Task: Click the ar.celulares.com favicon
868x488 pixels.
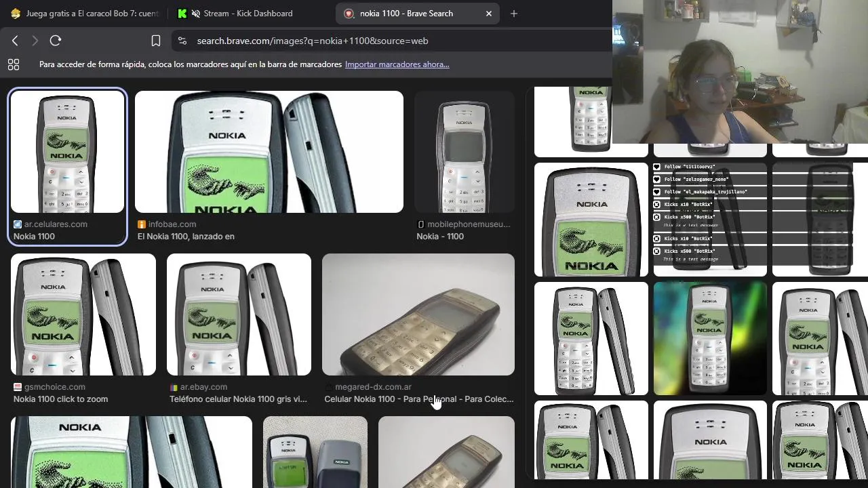Action: [x=18, y=224]
